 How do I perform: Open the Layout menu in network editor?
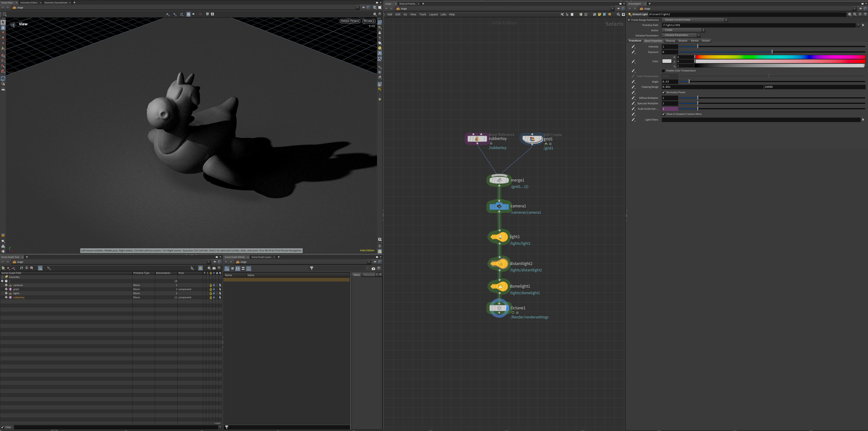tap(433, 14)
